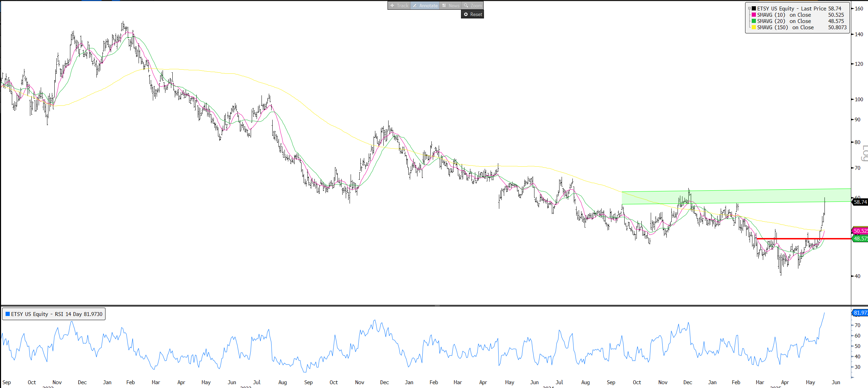Click the green SMAVG (20) swatch

pos(754,21)
